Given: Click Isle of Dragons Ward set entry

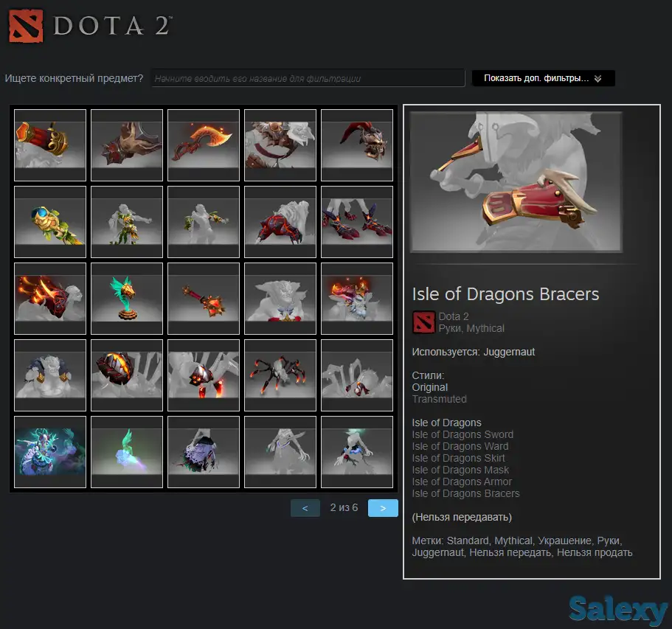Looking at the screenshot, I should coord(460,446).
